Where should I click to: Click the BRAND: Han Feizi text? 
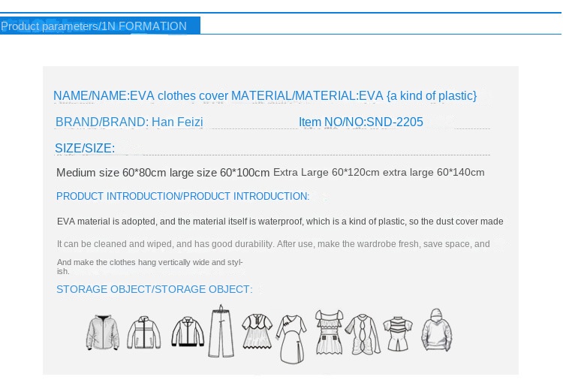[129, 122]
